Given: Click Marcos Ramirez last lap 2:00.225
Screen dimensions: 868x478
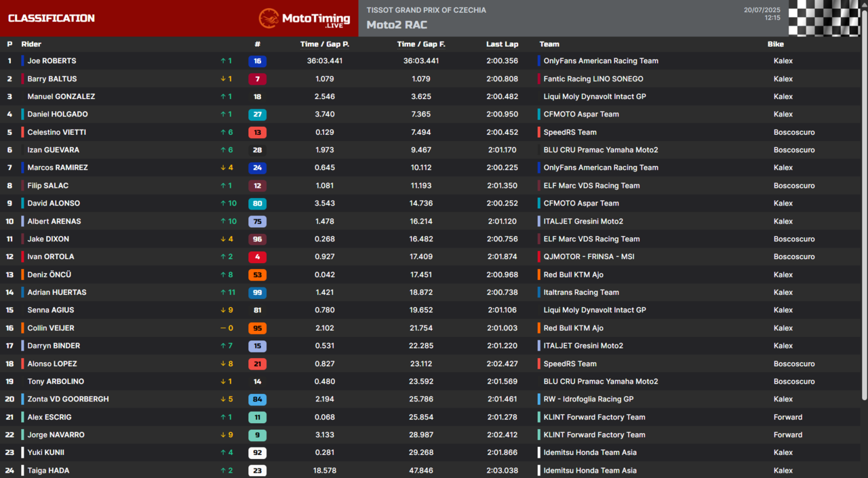Looking at the screenshot, I should [502, 167].
